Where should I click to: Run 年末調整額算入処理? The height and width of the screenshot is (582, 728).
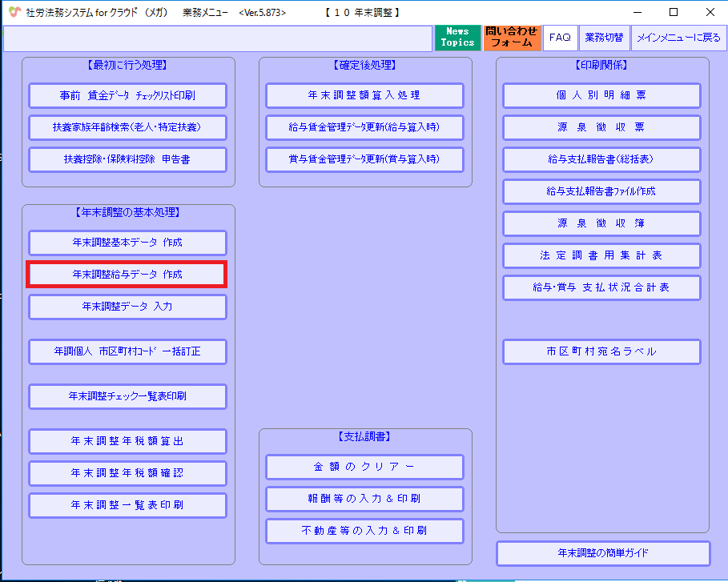coord(364,95)
